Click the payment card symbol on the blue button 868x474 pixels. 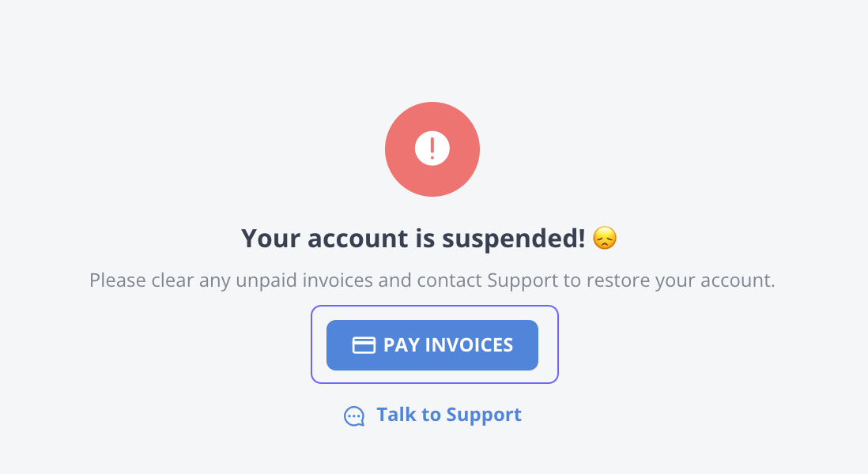(364, 344)
